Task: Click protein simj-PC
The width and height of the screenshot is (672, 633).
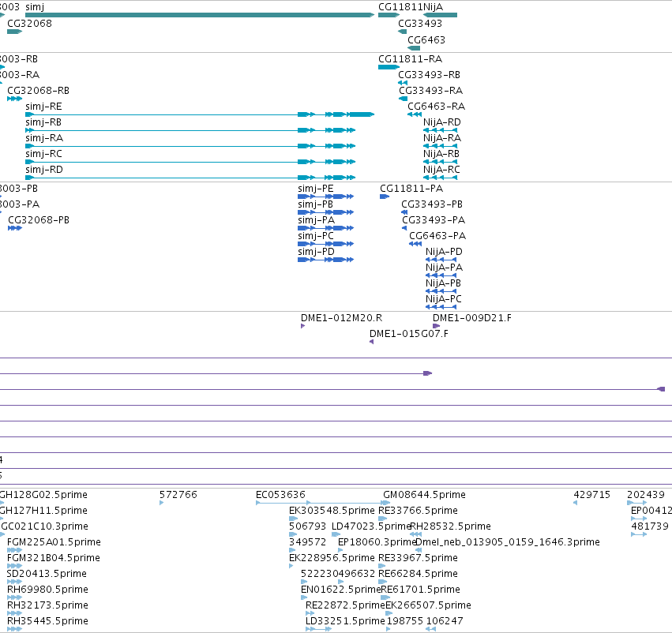Action: [325, 244]
